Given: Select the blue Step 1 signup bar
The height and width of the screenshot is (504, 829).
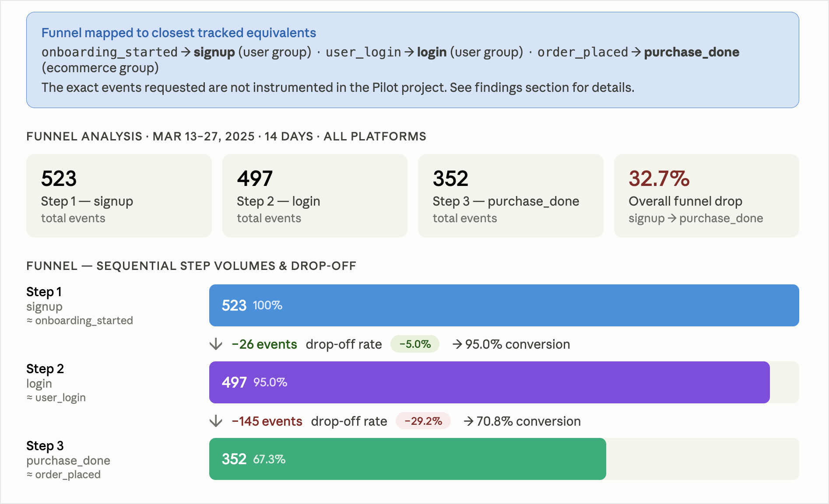Looking at the screenshot, I should [503, 305].
